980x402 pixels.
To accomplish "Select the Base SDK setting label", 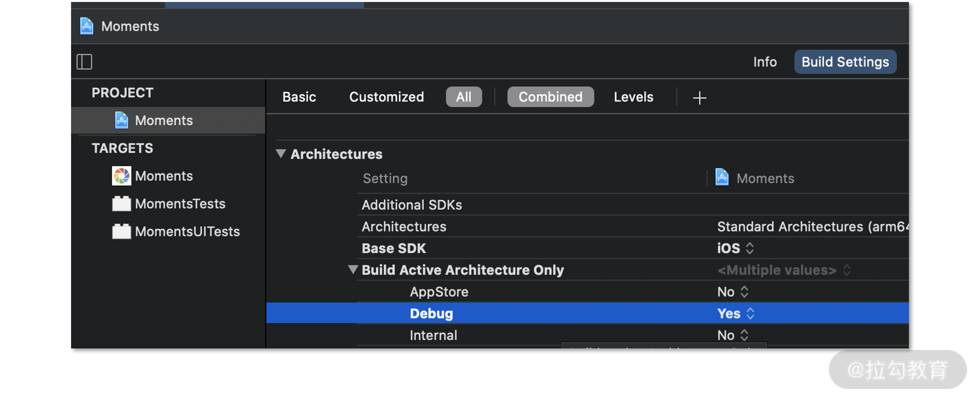I will click(x=394, y=248).
